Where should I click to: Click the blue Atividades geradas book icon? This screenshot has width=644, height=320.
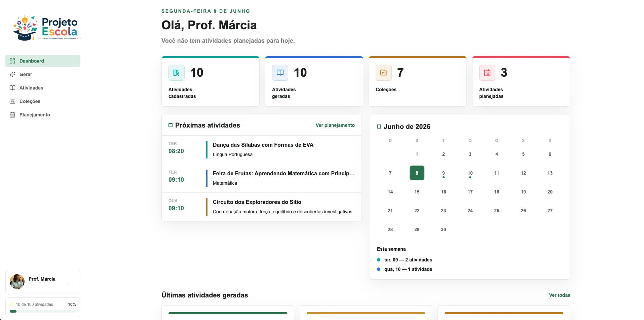pos(280,73)
